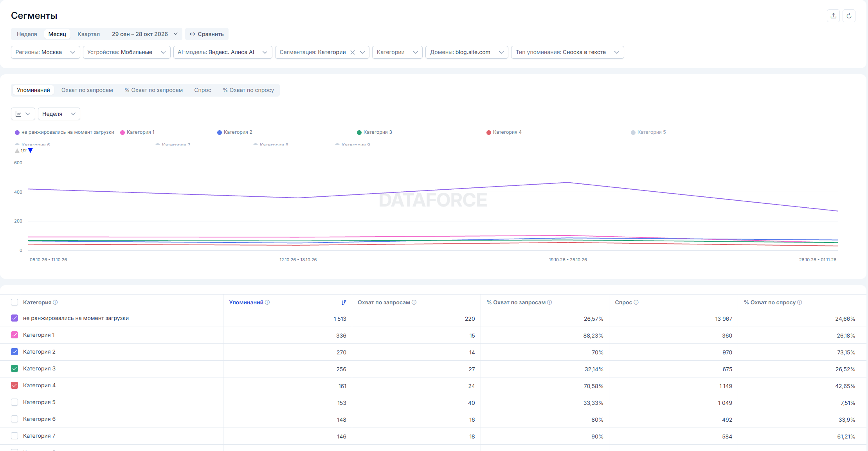
Task: Select the Неделя period button at the top
Action: tap(27, 34)
